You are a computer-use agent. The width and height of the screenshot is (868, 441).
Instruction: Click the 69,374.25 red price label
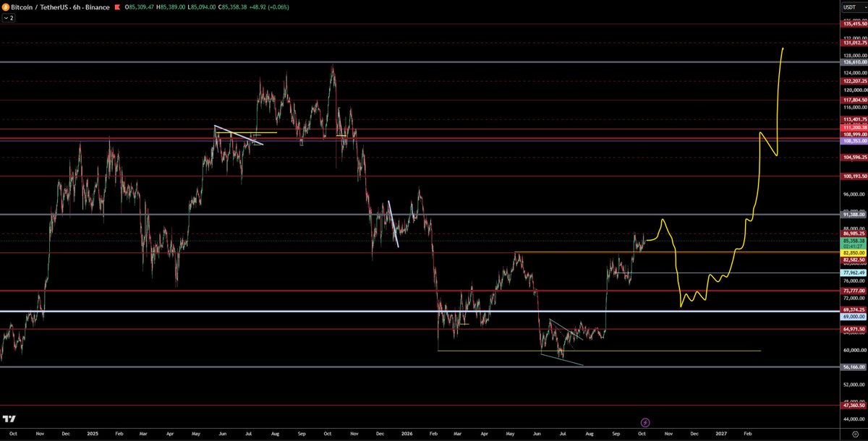pyautogui.click(x=854, y=310)
